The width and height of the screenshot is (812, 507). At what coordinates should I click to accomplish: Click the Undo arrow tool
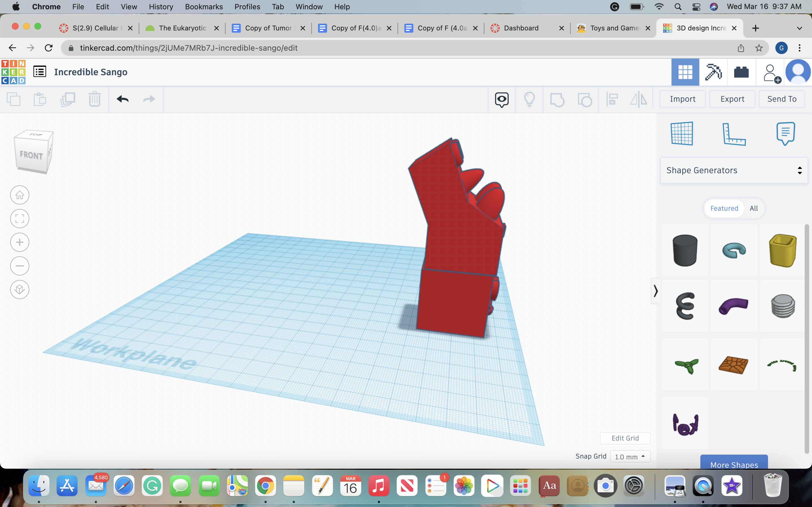(122, 99)
